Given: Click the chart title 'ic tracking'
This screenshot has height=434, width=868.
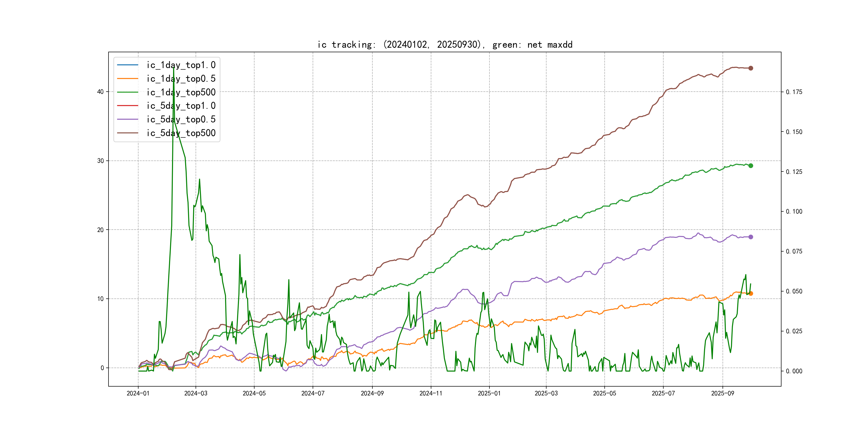Looking at the screenshot, I should 445,44.
